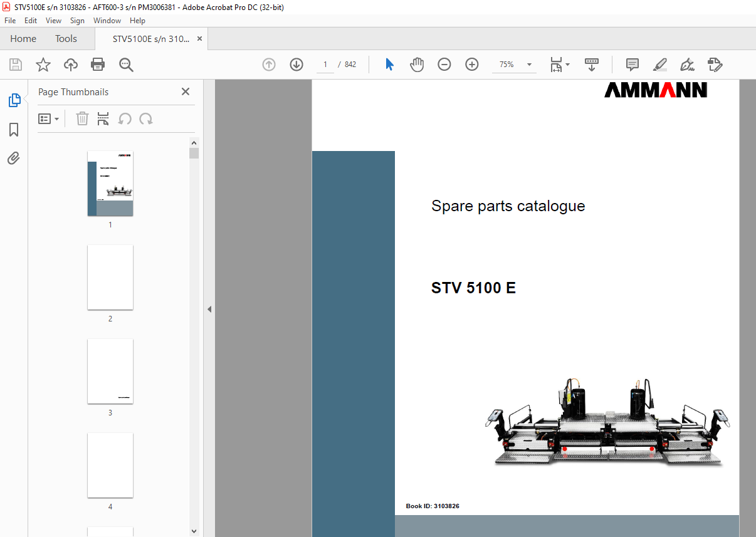
Task: Click the "Spare parts catalogue" heading
Action: pos(508,206)
